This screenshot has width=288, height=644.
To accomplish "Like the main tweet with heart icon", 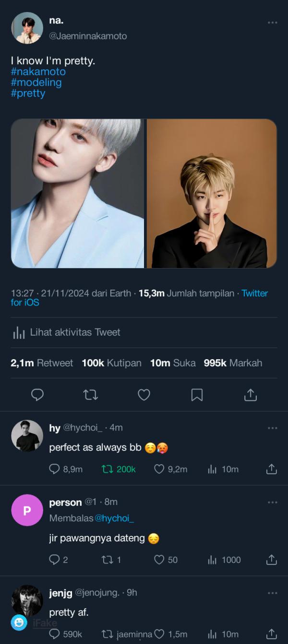I will (x=144, y=395).
